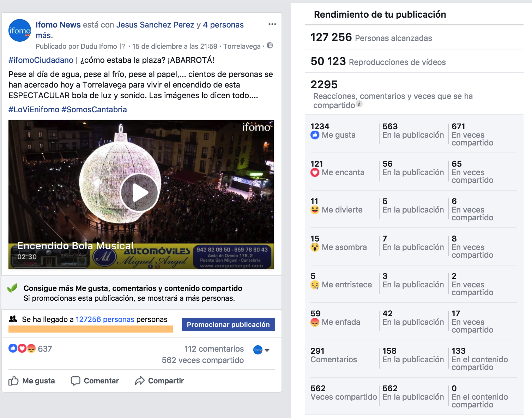Play the Encendido Bola Musical video
This screenshot has height=418, width=532.
pyautogui.click(x=140, y=193)
